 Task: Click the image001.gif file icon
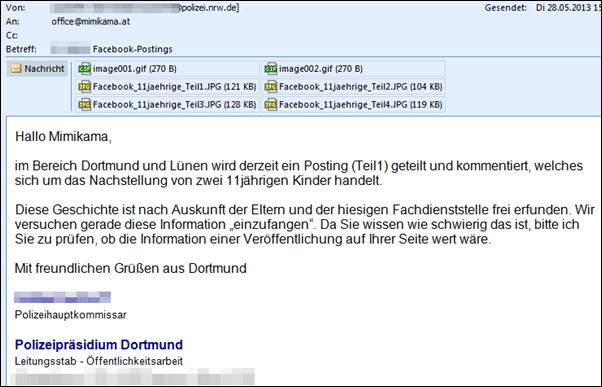tap(84, 69)
